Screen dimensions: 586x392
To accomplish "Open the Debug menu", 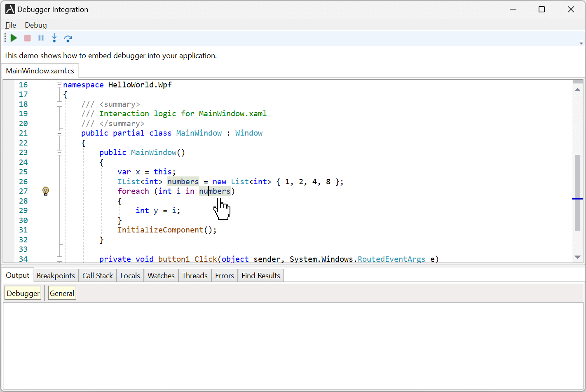I will click(36, 25).
